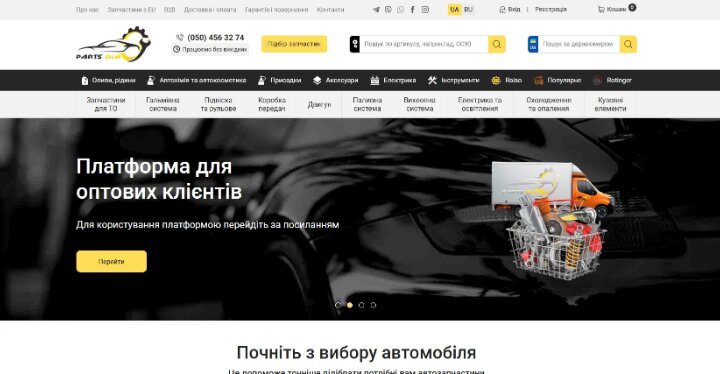
Task: Click the Parts Dim logo
Action: coord(113,44)
